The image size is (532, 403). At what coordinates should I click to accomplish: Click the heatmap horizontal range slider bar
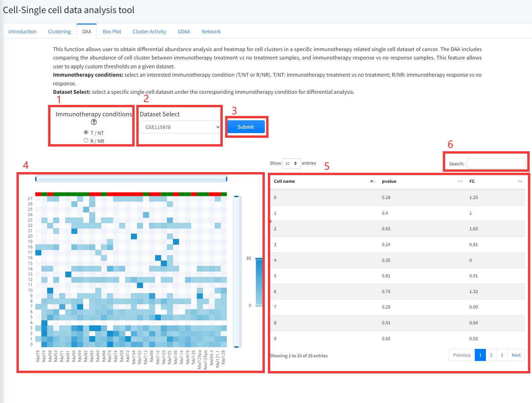(x=131, y=179)
